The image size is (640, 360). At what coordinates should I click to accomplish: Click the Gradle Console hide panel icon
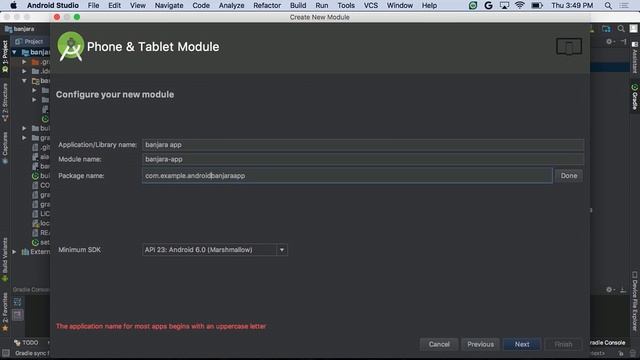click(x=623, y=290)
